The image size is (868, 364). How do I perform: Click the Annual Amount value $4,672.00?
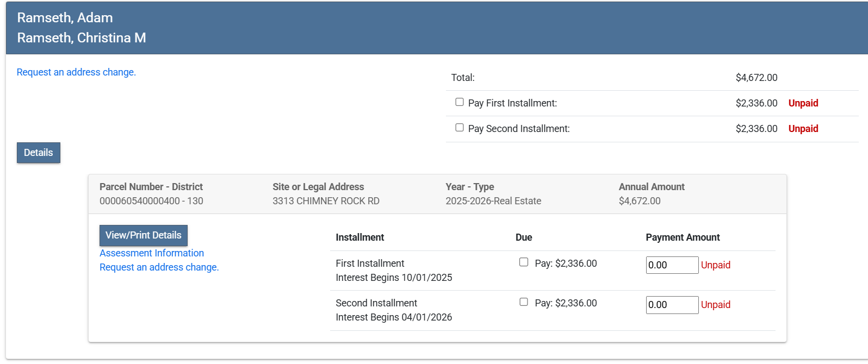pyautogui.click(x=640, y=201)
